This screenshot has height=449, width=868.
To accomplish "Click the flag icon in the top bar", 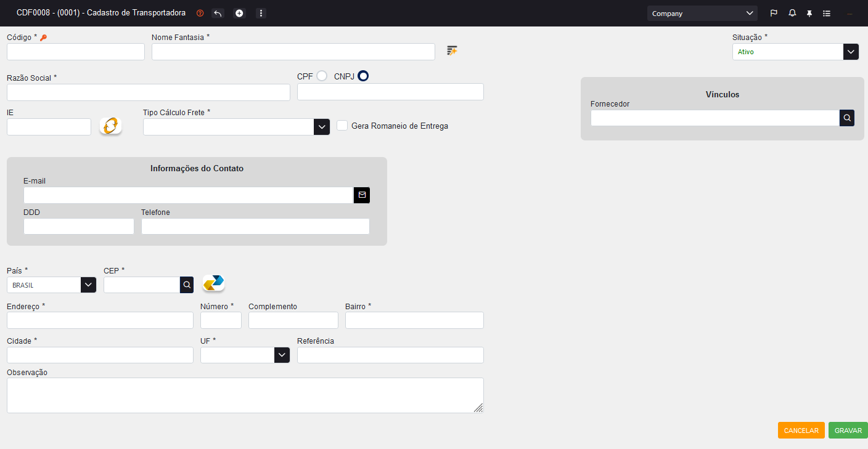I will 774,13.
